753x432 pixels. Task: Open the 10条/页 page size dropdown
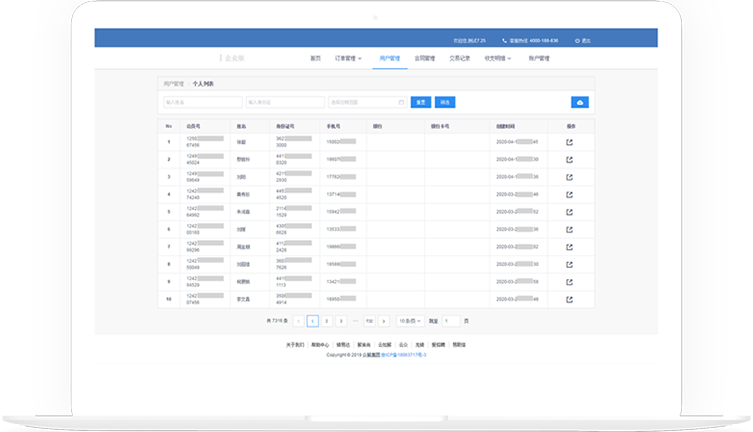410,321
